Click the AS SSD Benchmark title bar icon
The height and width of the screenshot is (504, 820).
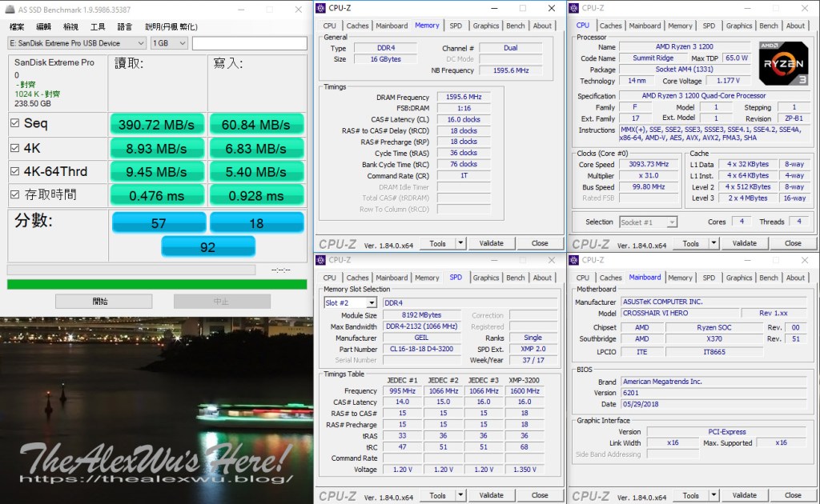[x=8, y=8]
